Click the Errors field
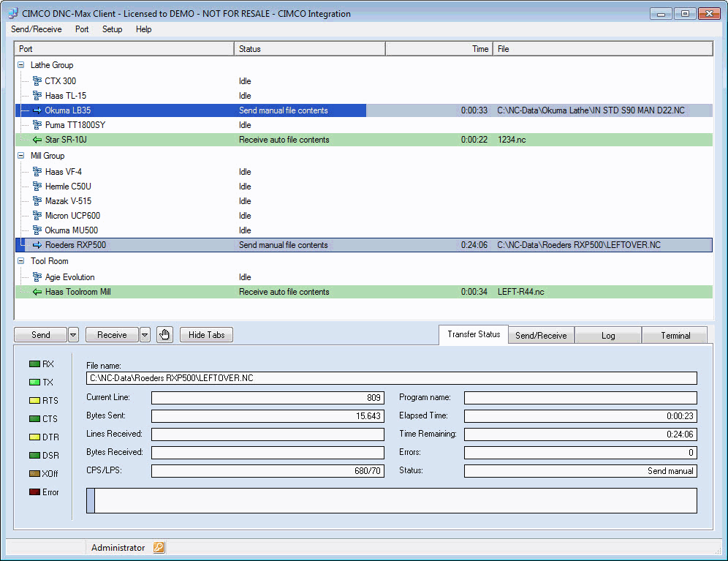728x561 pixels. 581,453
